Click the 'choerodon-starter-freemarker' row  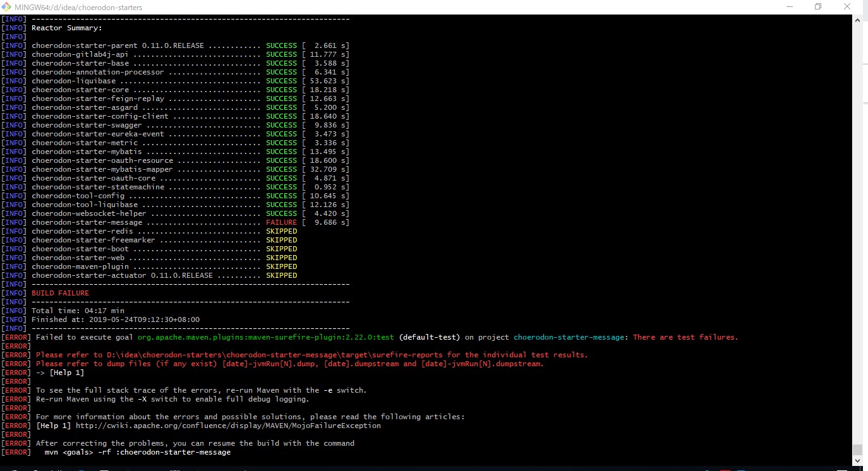coord(149,240)
